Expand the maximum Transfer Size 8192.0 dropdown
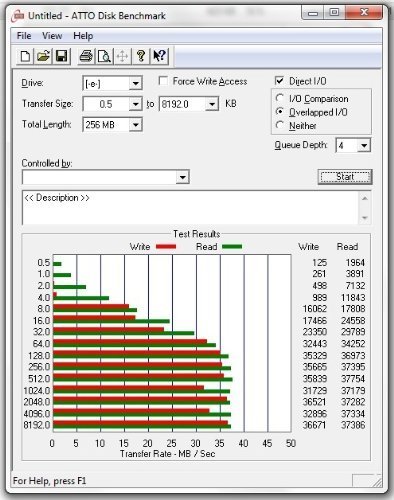Screen dimensions: 394x500 click(212, 104)
